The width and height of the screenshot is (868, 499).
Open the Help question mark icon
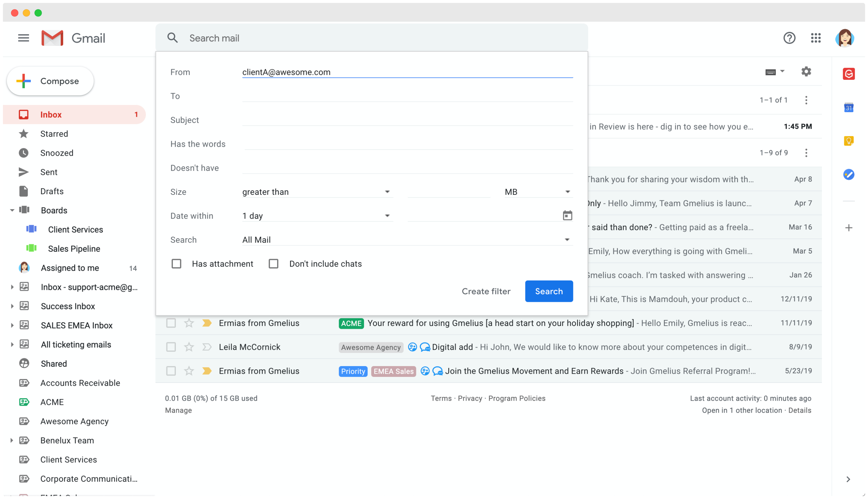[789, 38]
